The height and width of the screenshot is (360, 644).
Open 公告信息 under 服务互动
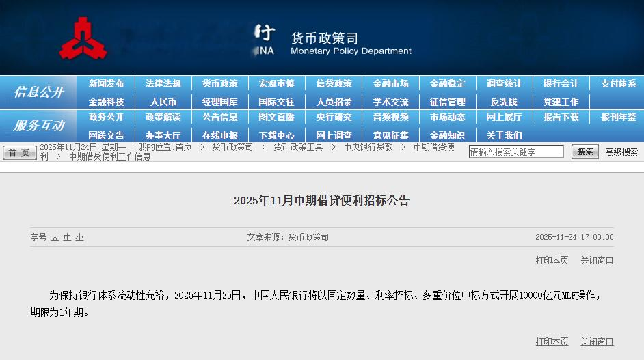click(x=219, y=117)
